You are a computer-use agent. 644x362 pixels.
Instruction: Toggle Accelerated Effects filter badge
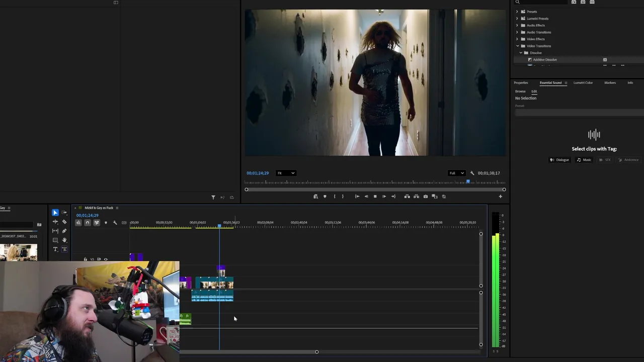(574, 2)
